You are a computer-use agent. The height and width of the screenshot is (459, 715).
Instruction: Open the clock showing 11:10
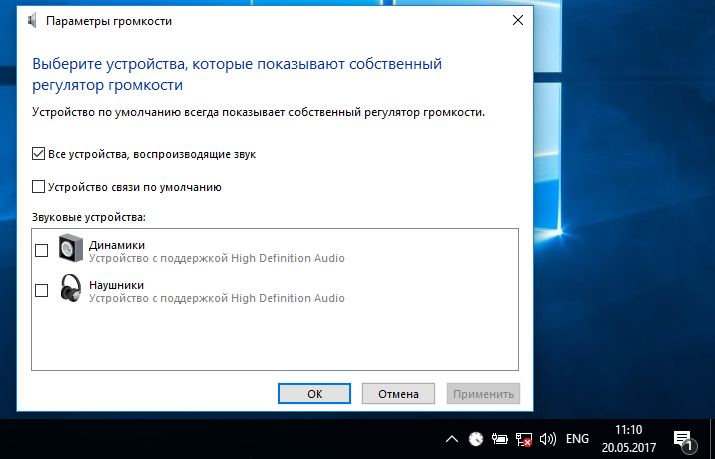tap(628, 438)
